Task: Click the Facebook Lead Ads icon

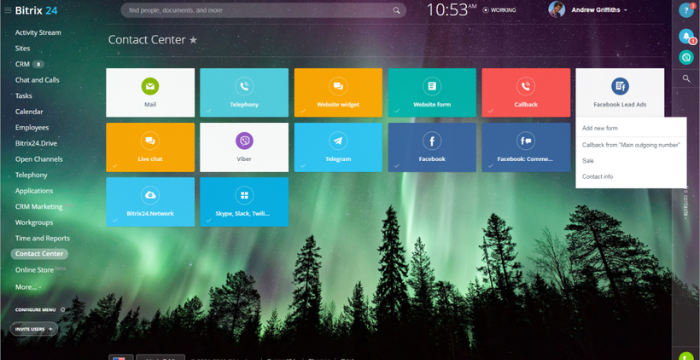Action: point(620,86)
